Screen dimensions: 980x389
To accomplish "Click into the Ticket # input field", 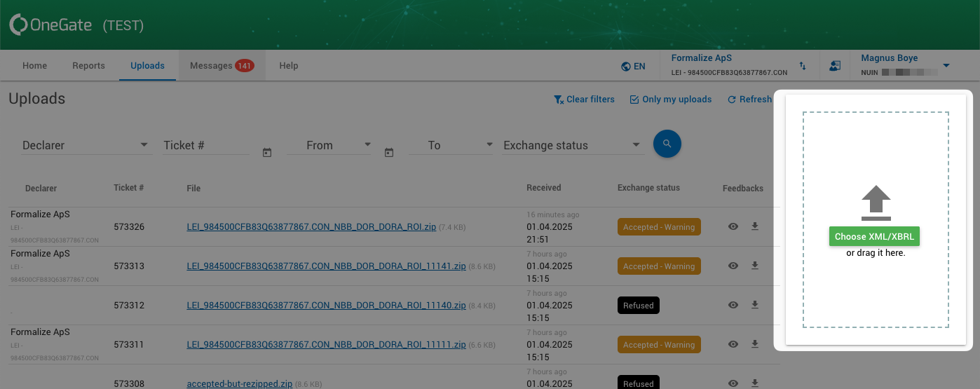I will 206,145.
